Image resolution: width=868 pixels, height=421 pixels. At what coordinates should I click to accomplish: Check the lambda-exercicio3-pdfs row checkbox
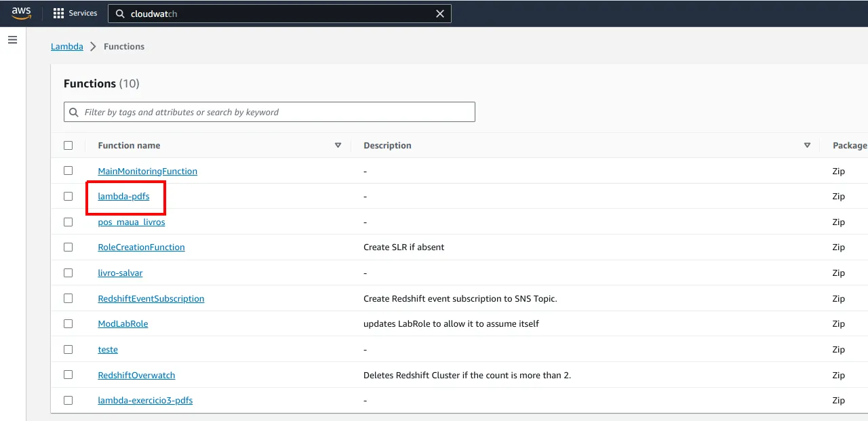68,400
